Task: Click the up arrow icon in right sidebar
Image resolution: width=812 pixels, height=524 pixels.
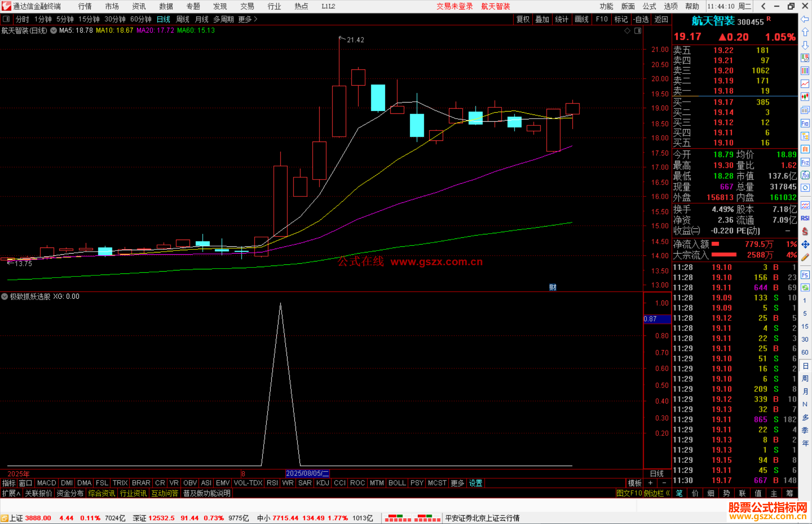Action: point(805,32)
